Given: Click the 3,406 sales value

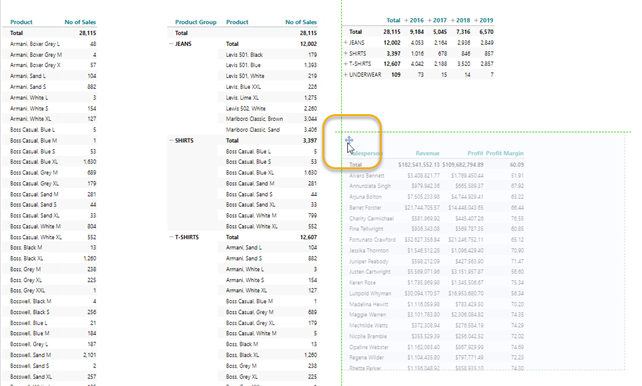Looking at the screenshot, I should [x=310, y=130].
